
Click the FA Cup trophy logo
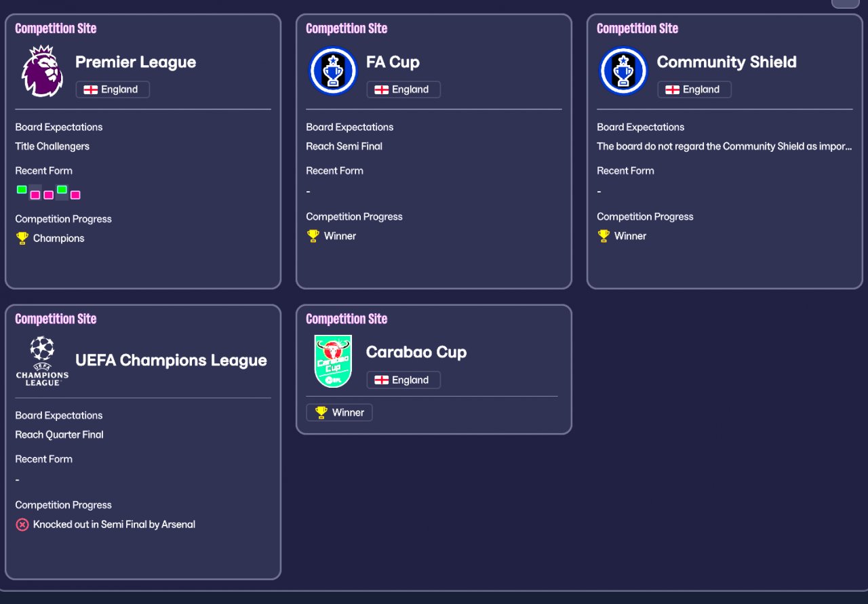click(x=333, y=71)
